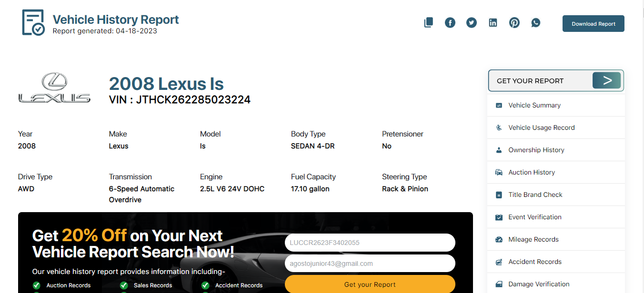The height and width of the screenshot is (293, 644).
Task: View the Event Verification section
Action: pyautogui.click(x=556, y=217)
